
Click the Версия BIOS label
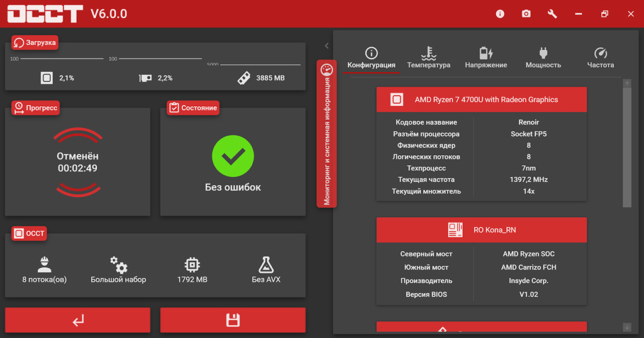point(426,294)
